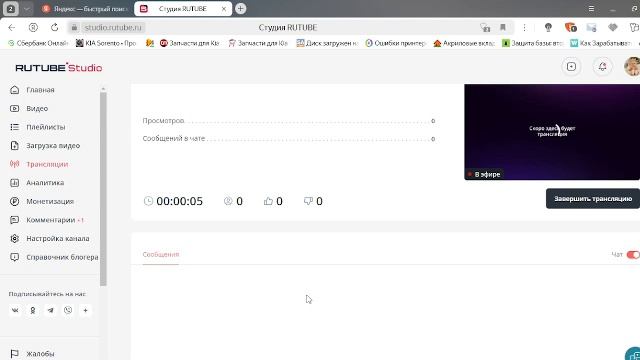This screenshot has height=360, width=640.
Task: Click the RUTUBE Studio logo
Action: tap(59, 68)
